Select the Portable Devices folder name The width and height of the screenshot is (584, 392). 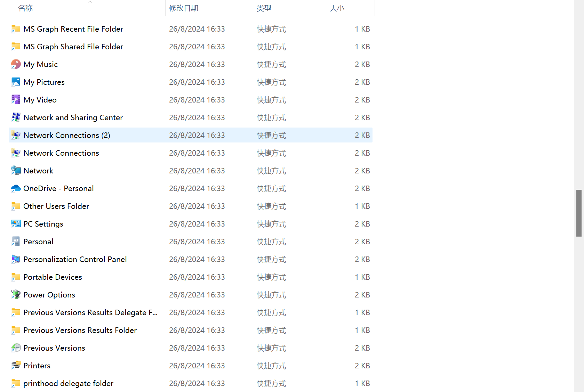pos(53,277)
